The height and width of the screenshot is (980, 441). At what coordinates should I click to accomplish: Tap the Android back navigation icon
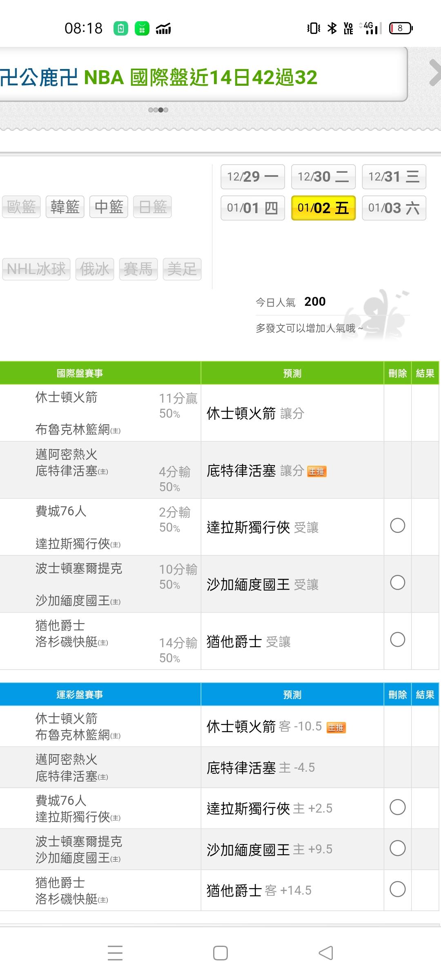[x=326, y=953]
